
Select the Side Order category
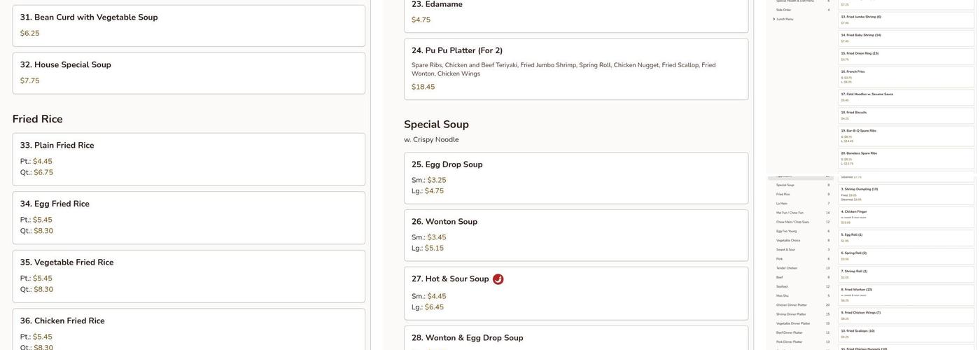783,10
